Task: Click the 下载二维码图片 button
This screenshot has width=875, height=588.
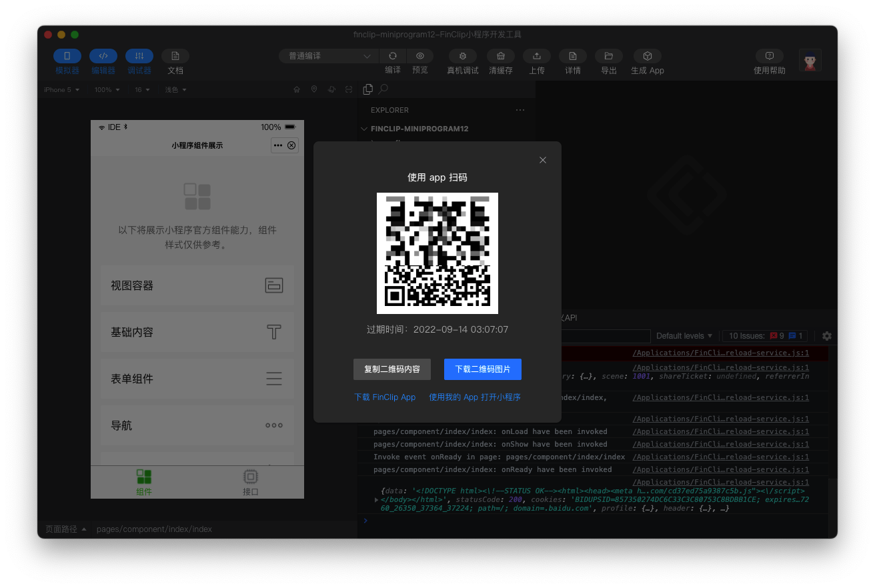Action: (483, 369)
